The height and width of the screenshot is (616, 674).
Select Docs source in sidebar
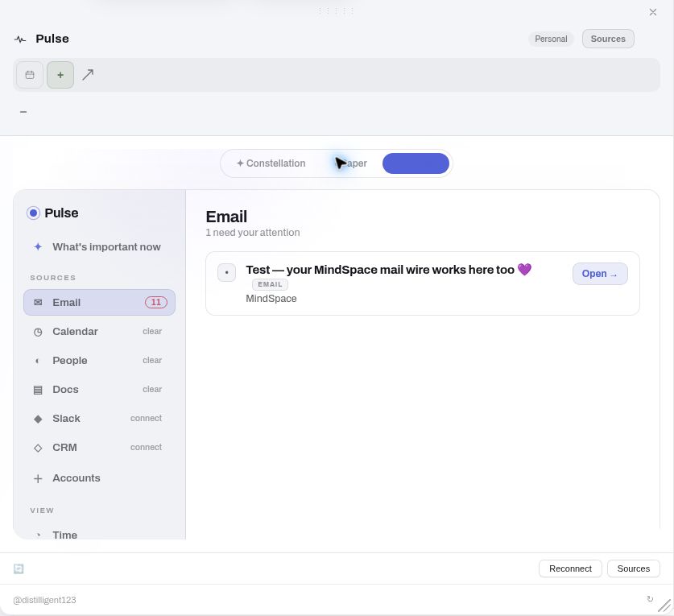99,390
